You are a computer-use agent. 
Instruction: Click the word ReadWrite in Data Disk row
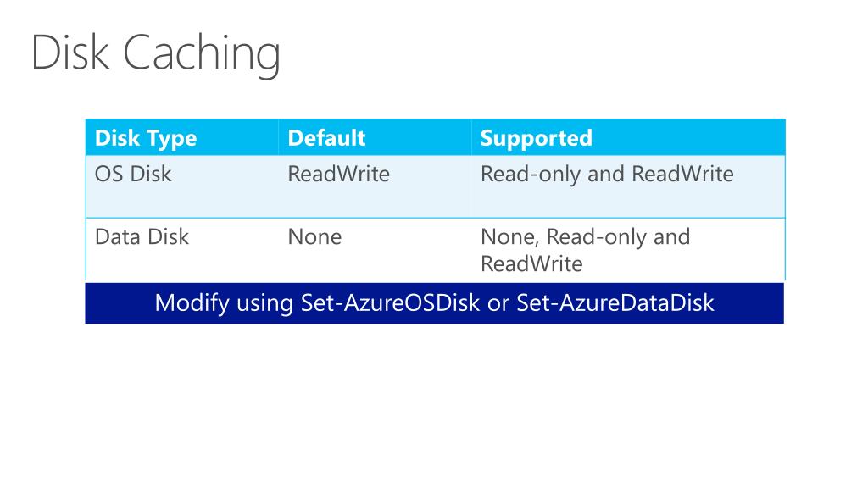point(531,264)
